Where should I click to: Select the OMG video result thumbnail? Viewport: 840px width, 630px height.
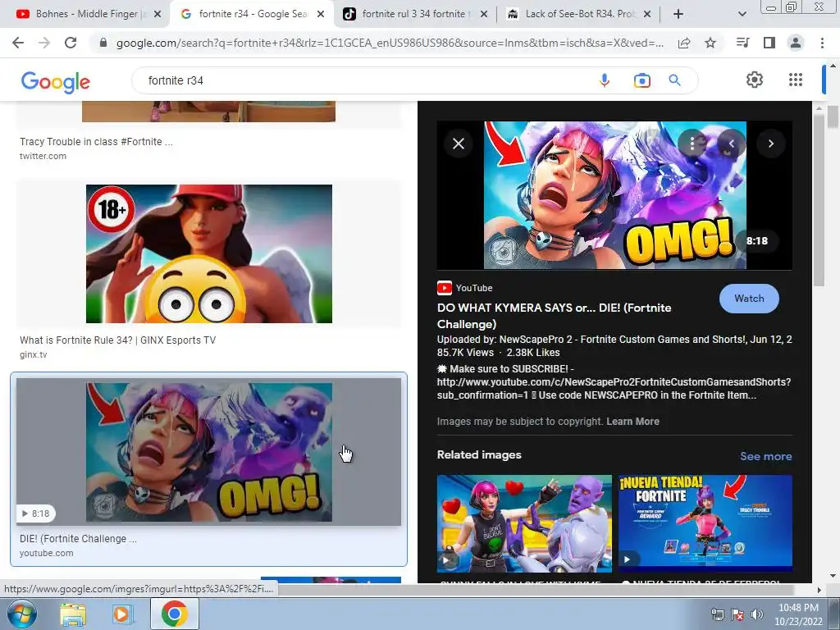click(209, 452)
